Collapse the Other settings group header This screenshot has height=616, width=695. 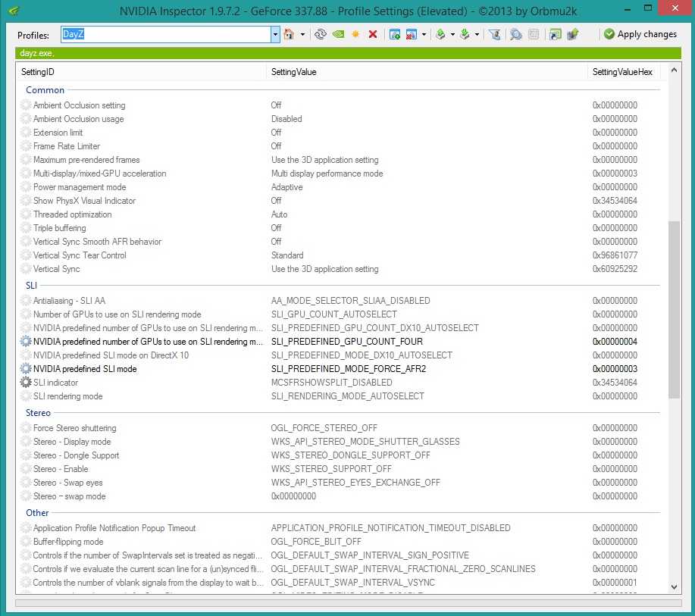click(x=37, y=513)
